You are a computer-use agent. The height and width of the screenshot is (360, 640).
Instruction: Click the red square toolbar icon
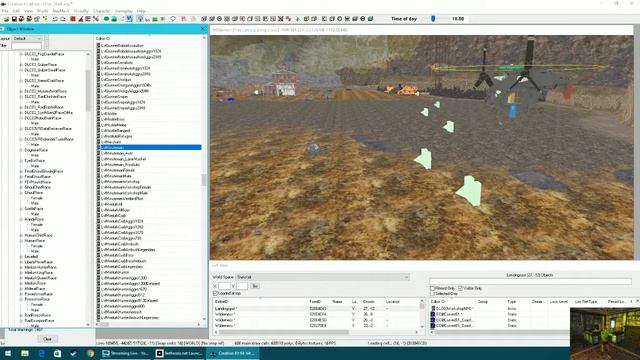(x=73, y=19)
